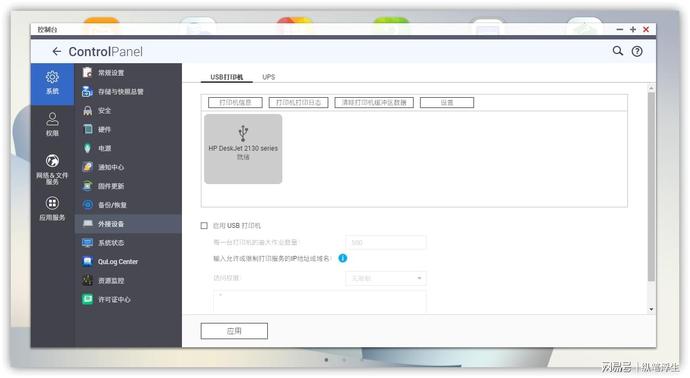Image resolution: width=690 pixels, height=378 pixels.
Task: Open 通知中心 in the system menu
Action: pos(128,167)
